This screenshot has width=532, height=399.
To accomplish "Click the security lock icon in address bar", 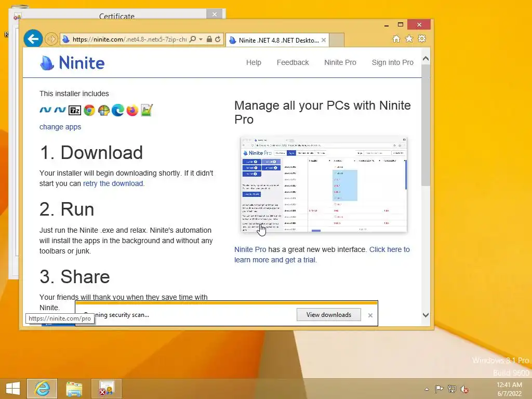I will click(x=209, y=39).
